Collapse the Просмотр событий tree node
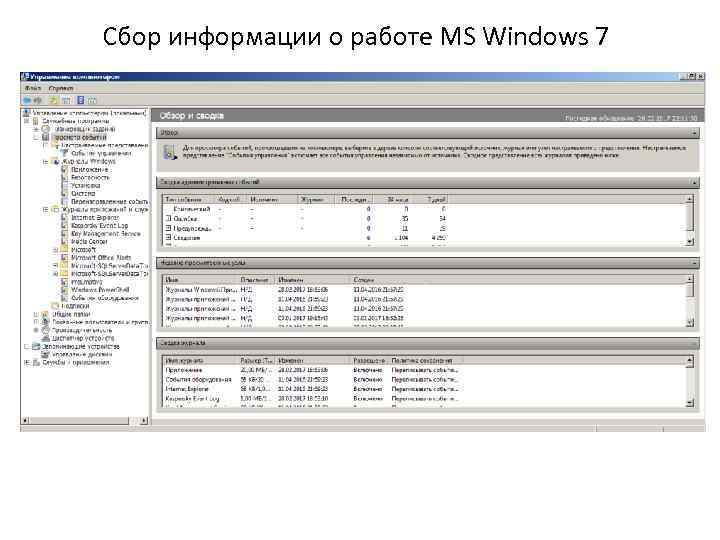This screenshot has width=720, height=540. pos(36,137)
